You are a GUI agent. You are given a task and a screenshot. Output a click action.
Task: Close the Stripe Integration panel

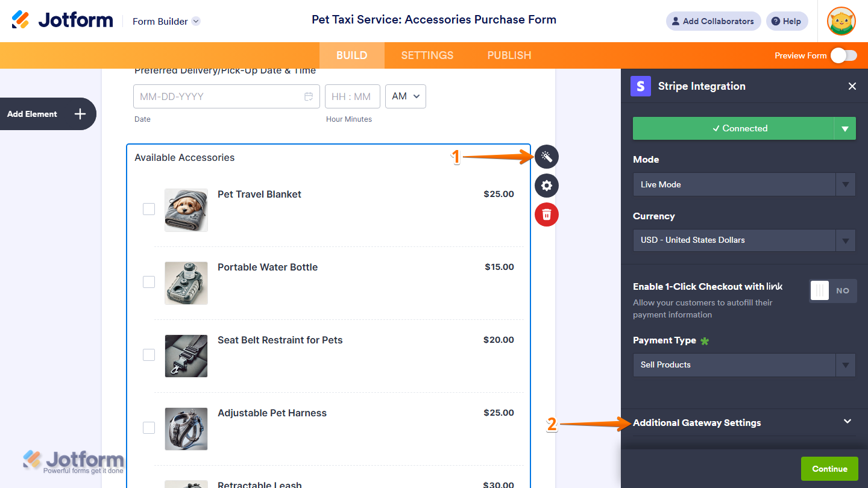pyautogui.click(x=852, y=86)
